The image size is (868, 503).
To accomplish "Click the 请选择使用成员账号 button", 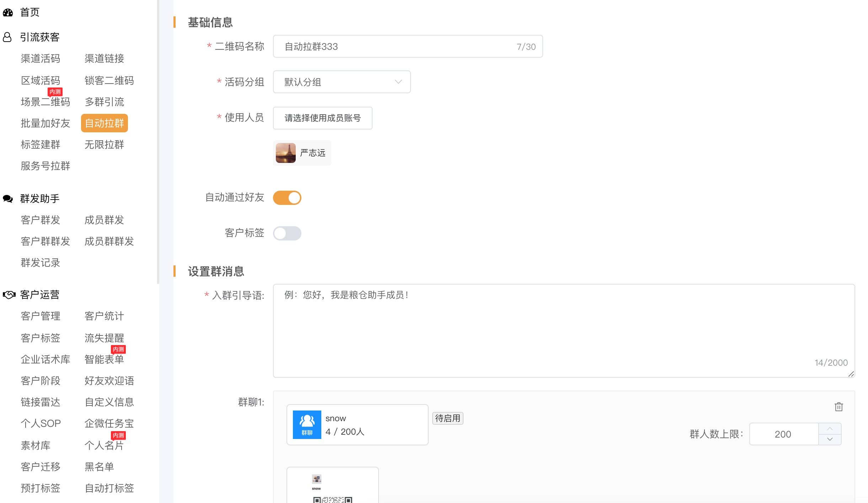I will [x=322, y=118].
